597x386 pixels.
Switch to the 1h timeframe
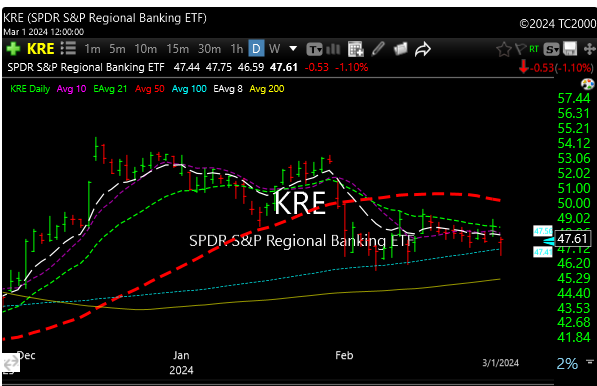(x=237, y=49)
